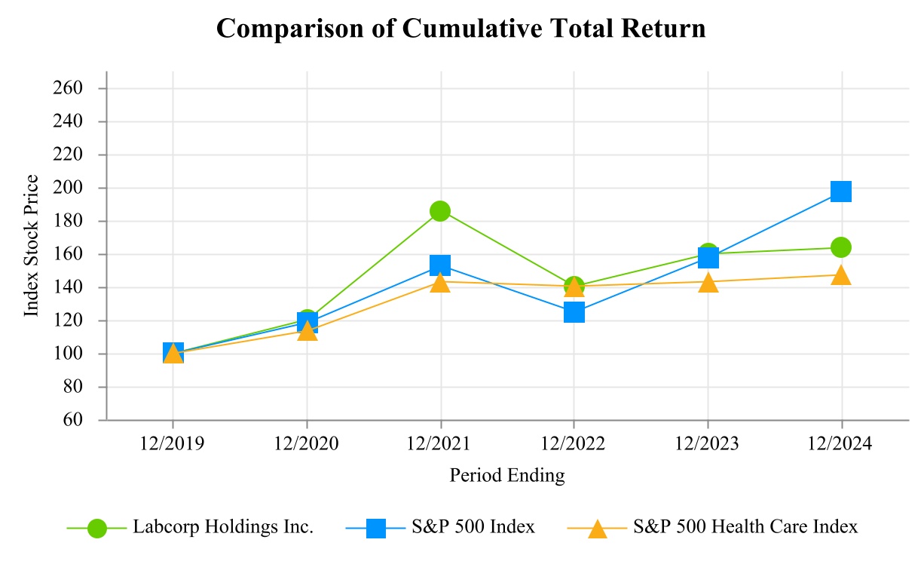Screen dimensions: 924x561
Task: Click the Labcorp green circle at 12/2024
Action: 841,247
